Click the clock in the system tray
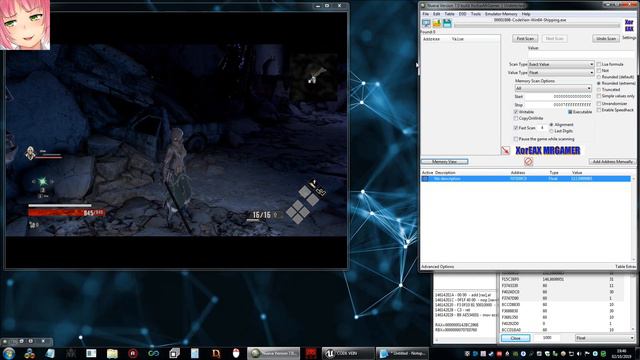This screenshot has height=360, width=640. point(621,353)
